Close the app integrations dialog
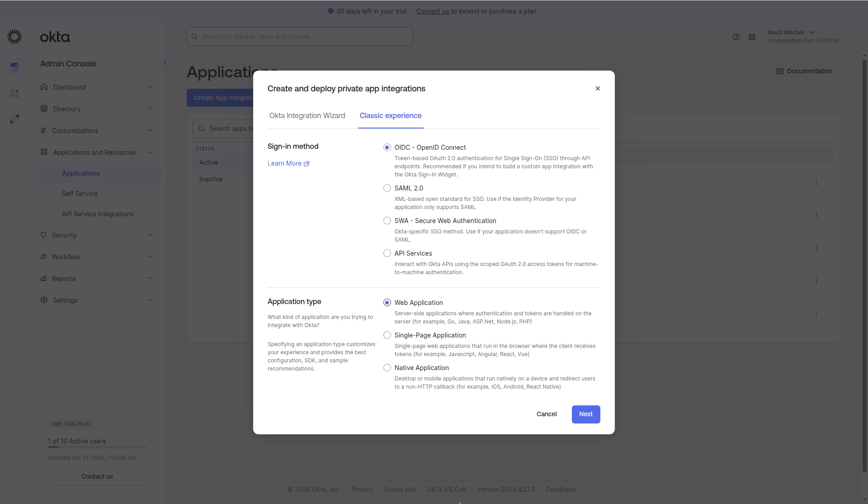Screen dimensions: 868x504 [x=598, y=89]
